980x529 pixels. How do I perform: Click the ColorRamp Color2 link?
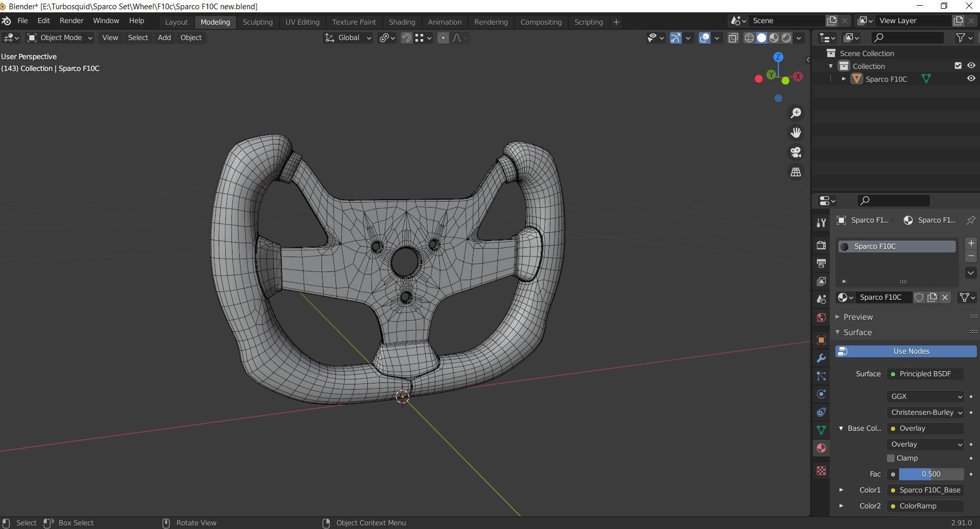[925, 506]
